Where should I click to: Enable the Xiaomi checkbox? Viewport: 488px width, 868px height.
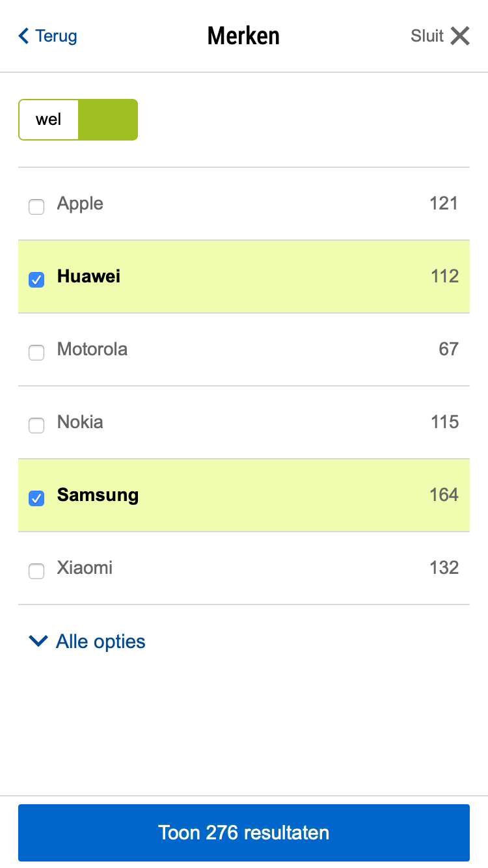[x=36, y=571]
